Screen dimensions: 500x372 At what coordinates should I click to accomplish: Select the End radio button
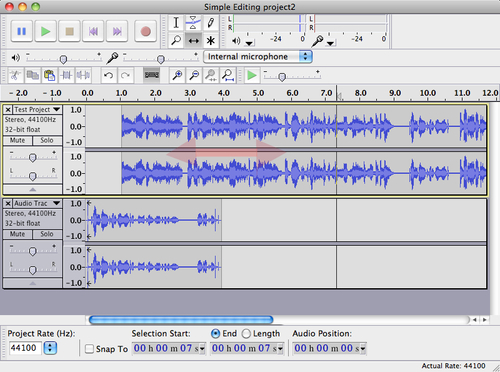pos(215,333)
